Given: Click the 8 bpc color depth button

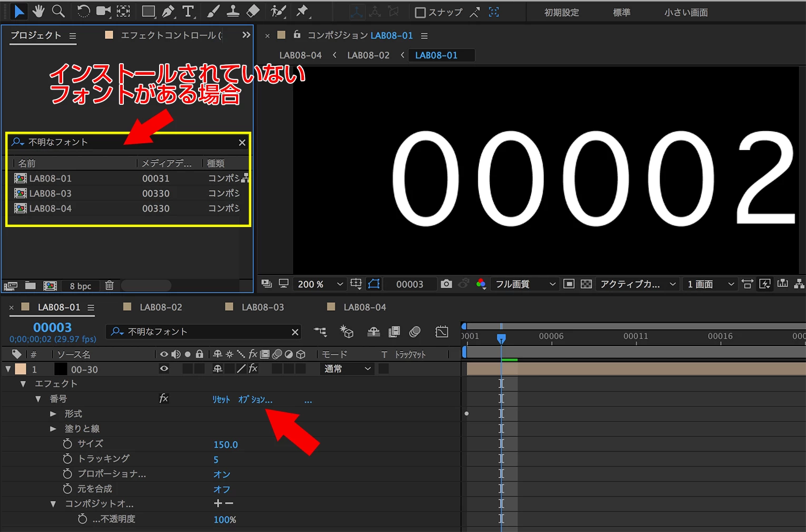Looking at the screenshot, I should [x=81, y=286].
